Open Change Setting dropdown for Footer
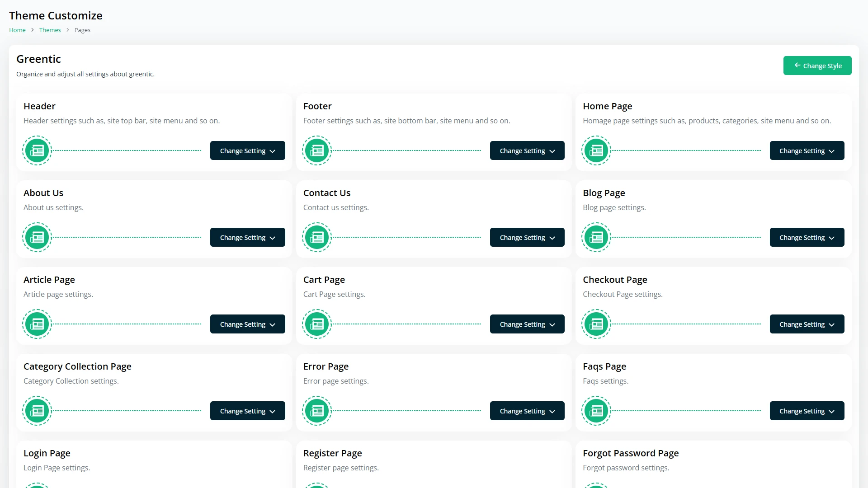This screenshot has width=868, height=488. (x=527, y=150)
